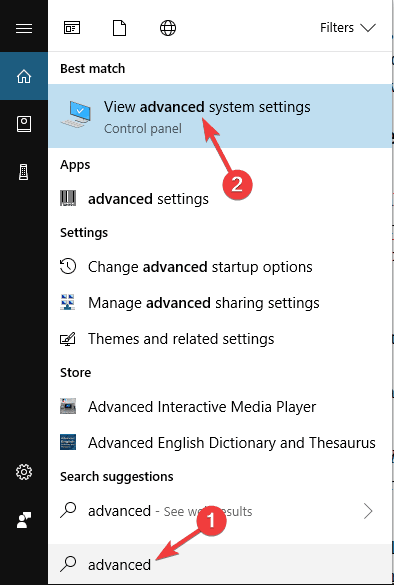The image size is (394, 585).
Task: Open Advanced English Dictionary and Thesaurus
Action: click(x=220, y=443)
